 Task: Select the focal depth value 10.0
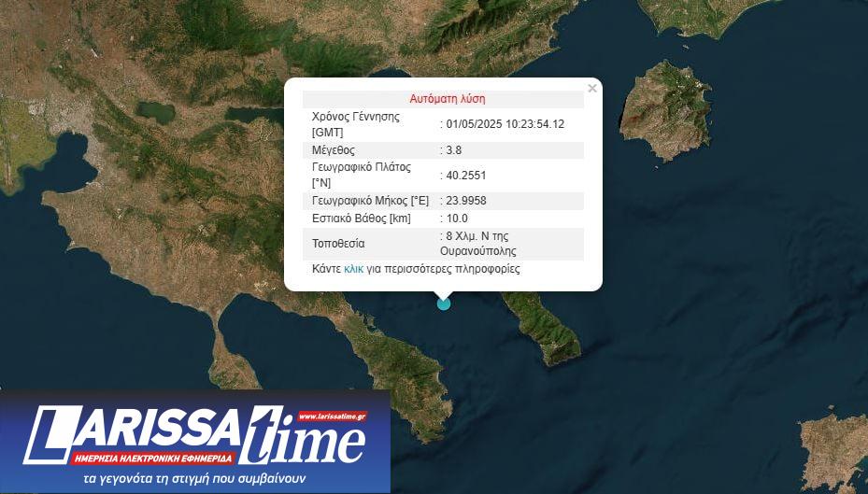tap(456, 219)
